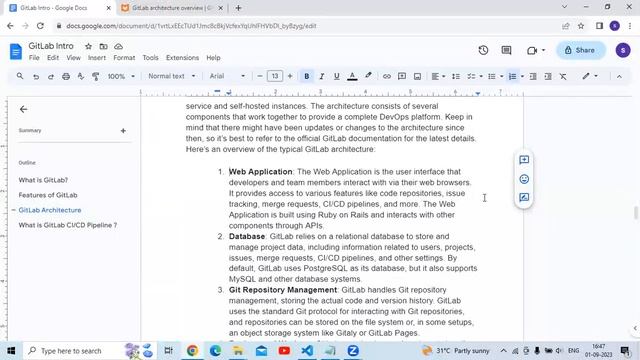Click the search menus magnifier icon

(20, 76)
